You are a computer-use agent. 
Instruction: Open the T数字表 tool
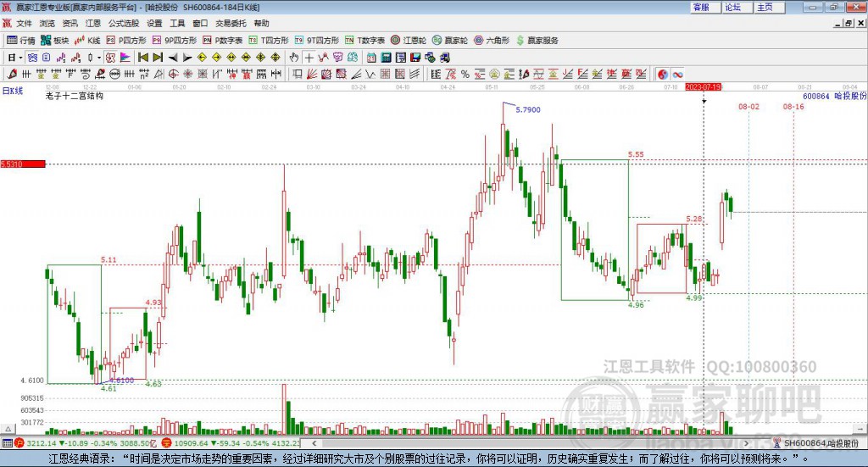[x=364, y=41]
